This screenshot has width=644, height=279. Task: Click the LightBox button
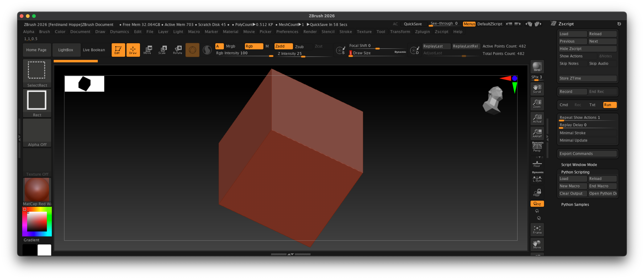point(66,50)
